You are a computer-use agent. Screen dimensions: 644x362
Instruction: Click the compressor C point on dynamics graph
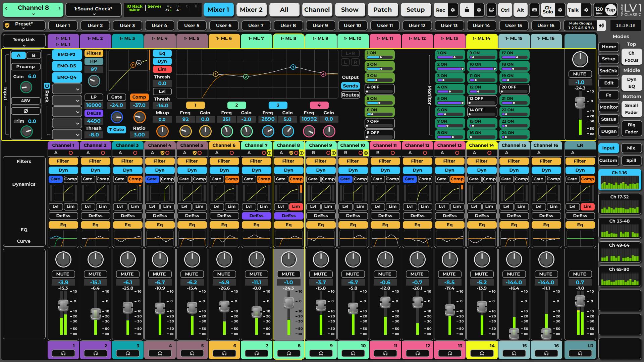coord(133,65)
